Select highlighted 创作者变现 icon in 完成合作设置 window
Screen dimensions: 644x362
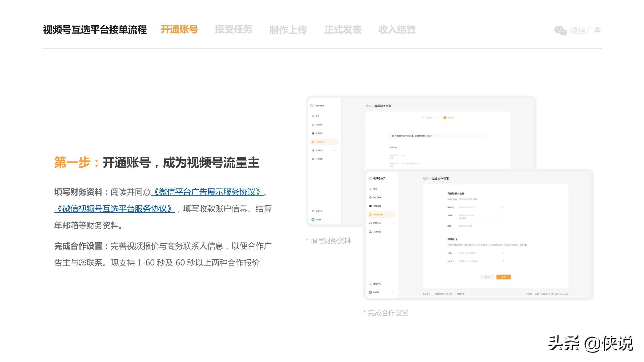click(371, 214)
